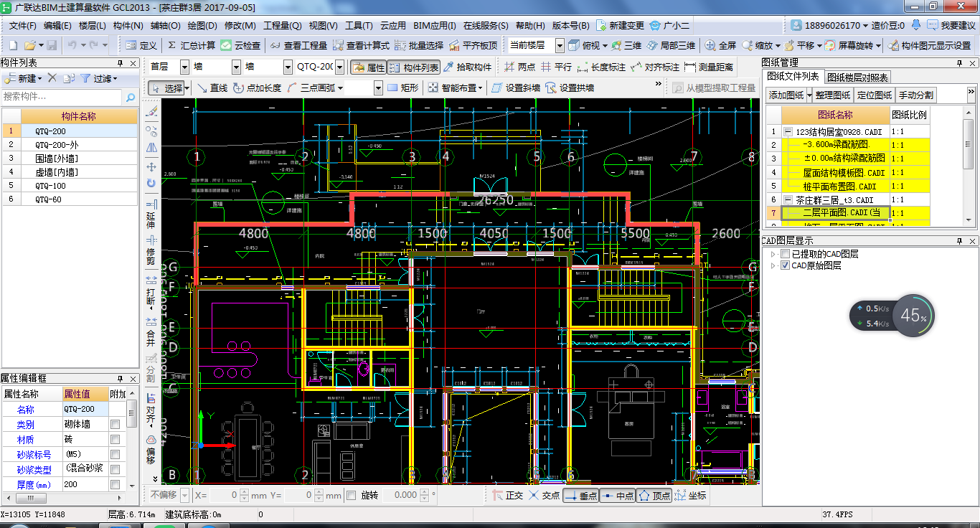Click the 手动分割 button
Image resolution: width=980 pixels, height=528 pixels.
[x=916, y=95]
